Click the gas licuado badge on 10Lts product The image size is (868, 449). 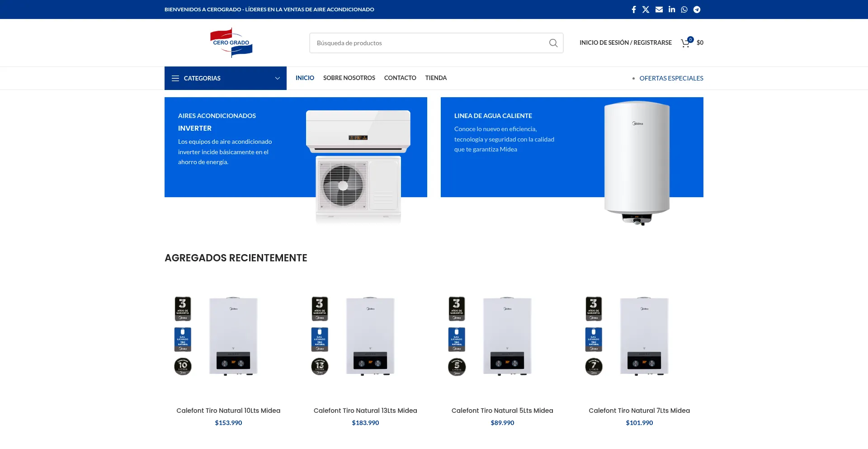pos(183,340)
